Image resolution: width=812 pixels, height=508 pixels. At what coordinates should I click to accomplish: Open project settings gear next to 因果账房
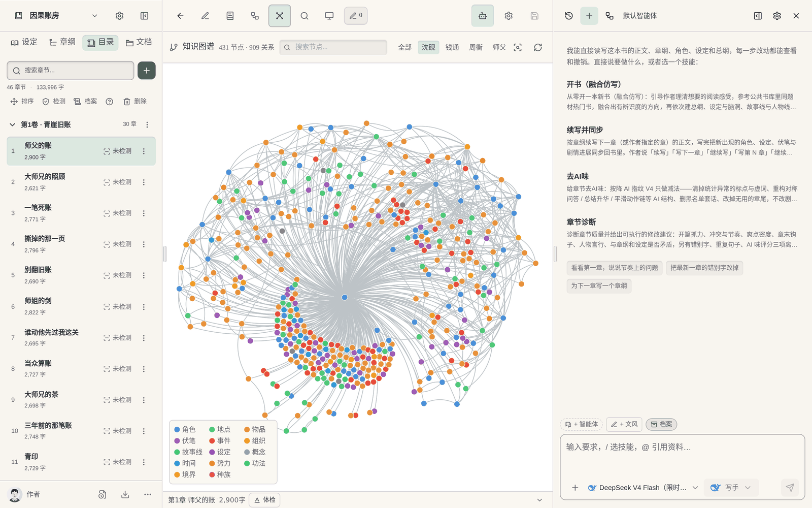(119, 16)
